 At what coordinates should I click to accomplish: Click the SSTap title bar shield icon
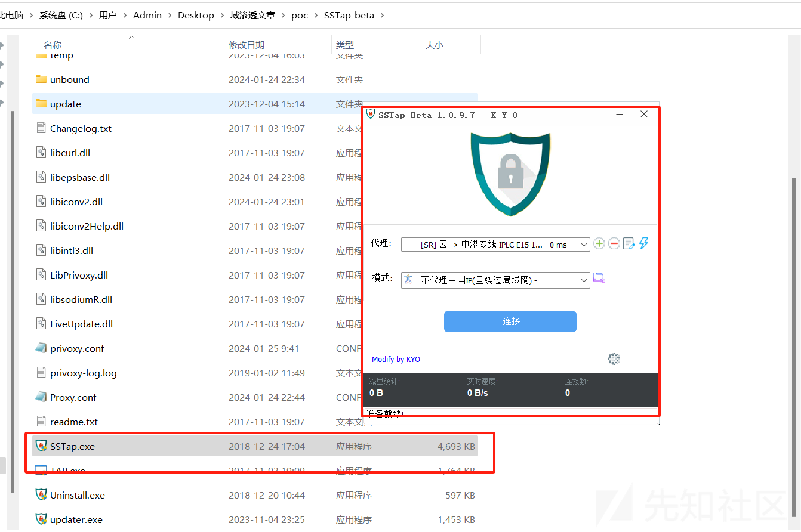[370, 114]
